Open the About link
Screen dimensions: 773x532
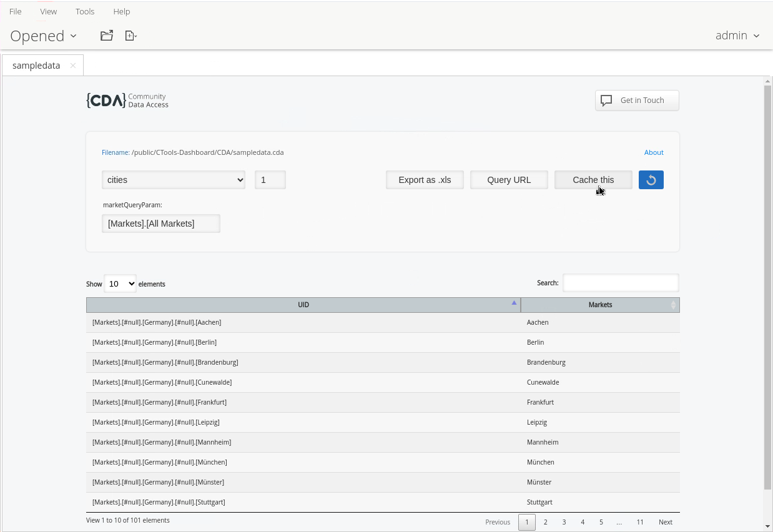coord(654,152)
